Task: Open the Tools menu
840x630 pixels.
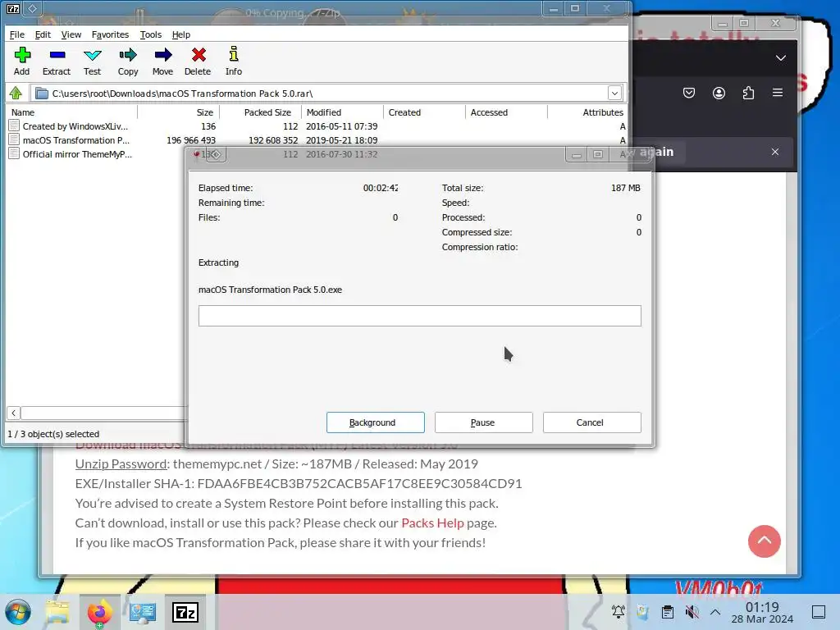Action: coord(151,34)
